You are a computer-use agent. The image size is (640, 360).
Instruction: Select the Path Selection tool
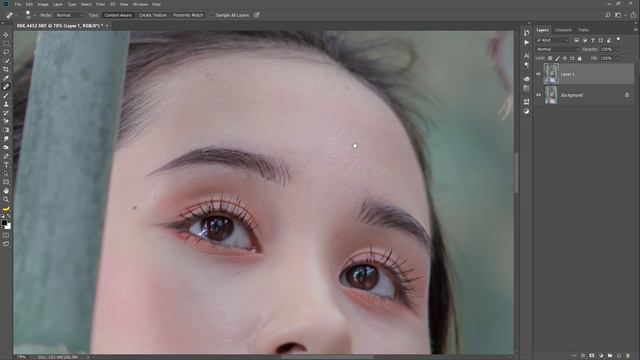(6, 173)
